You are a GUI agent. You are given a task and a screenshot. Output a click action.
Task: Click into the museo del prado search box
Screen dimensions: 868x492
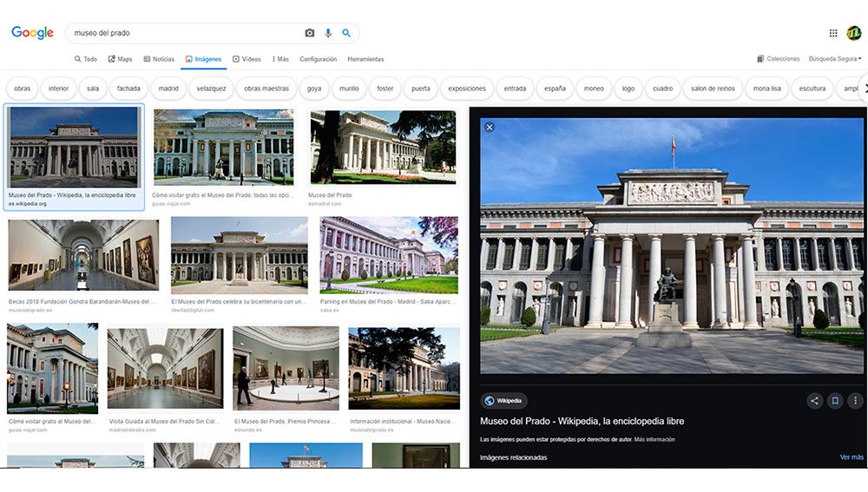pos(182,33)
